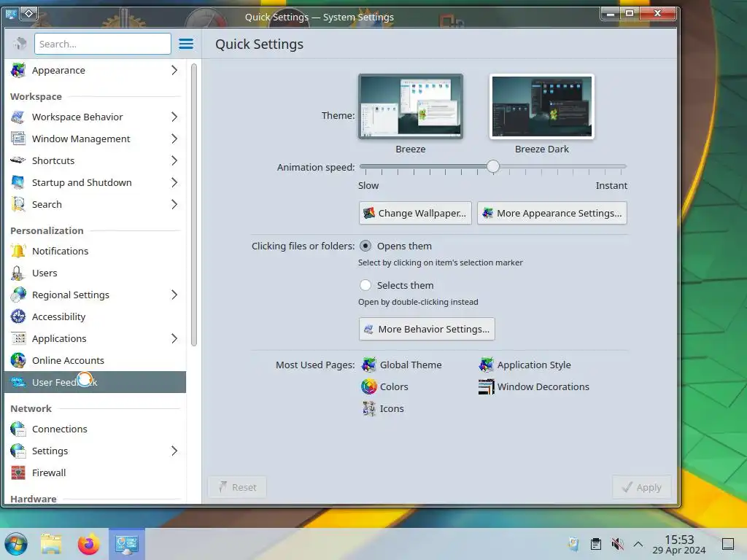Click More Appearance Settings button
Viewport: 747px width, 560px height.
pos(552,213)
